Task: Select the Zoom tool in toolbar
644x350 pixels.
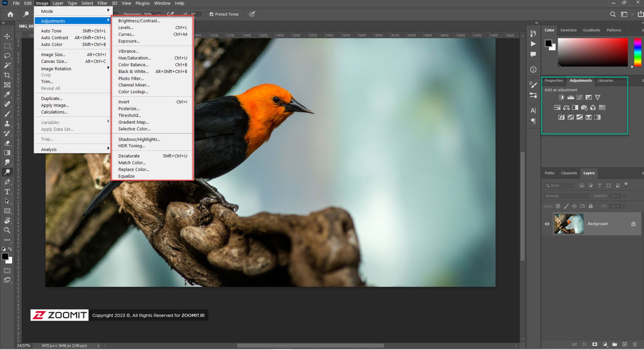Action: click(x=7, y=230)
